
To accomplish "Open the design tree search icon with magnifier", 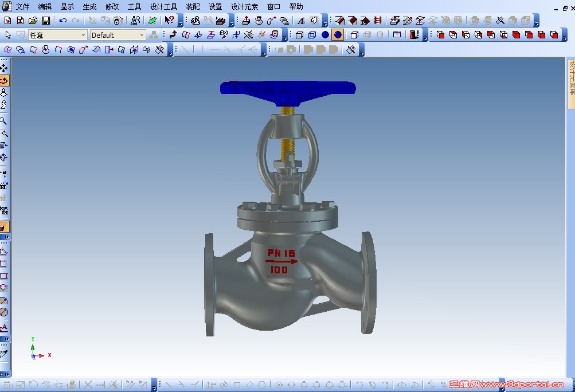I will 135,21.
